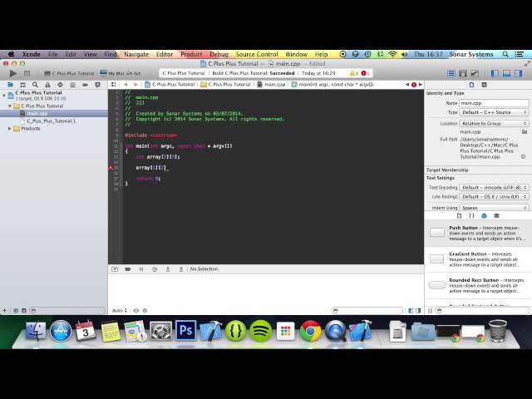
Task: Open the Indent Using Spaces dropdown
Action: pos(494,207)
